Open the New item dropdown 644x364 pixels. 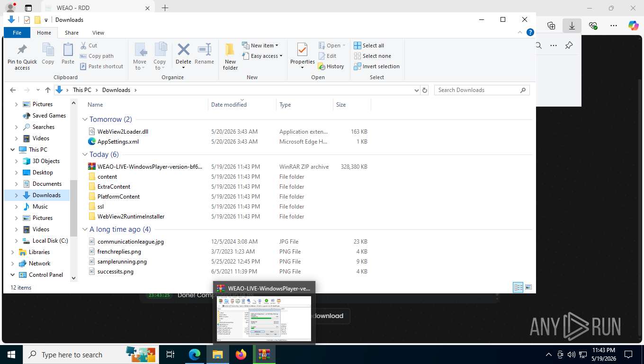(x=260, y=45)
